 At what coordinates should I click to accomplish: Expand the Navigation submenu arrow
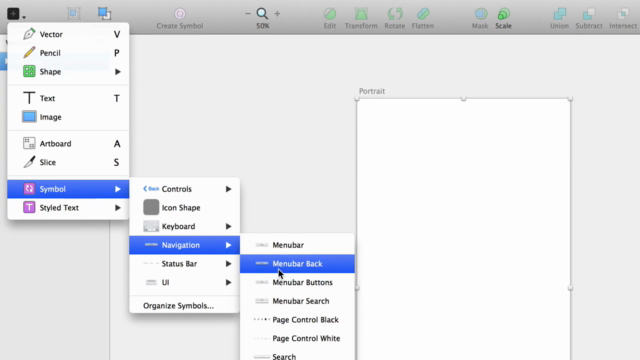(x=229, y=245)
